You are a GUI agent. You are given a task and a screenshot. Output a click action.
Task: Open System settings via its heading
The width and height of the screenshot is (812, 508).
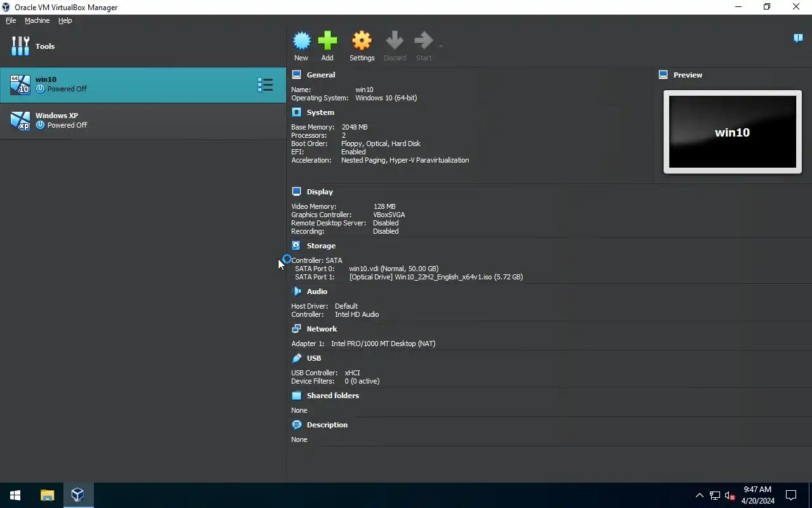pos(320,112)
